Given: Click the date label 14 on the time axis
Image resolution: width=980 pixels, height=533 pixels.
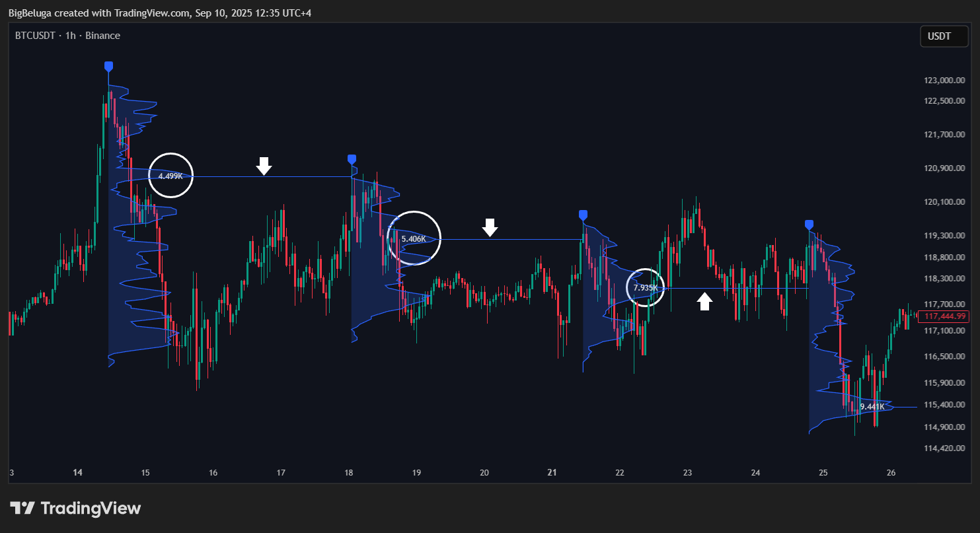Looking at the screenshot, I should (78, 473).
